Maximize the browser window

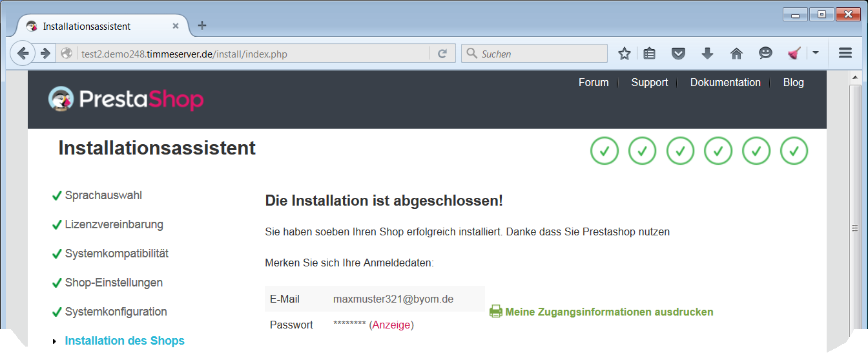click(821, 14)
